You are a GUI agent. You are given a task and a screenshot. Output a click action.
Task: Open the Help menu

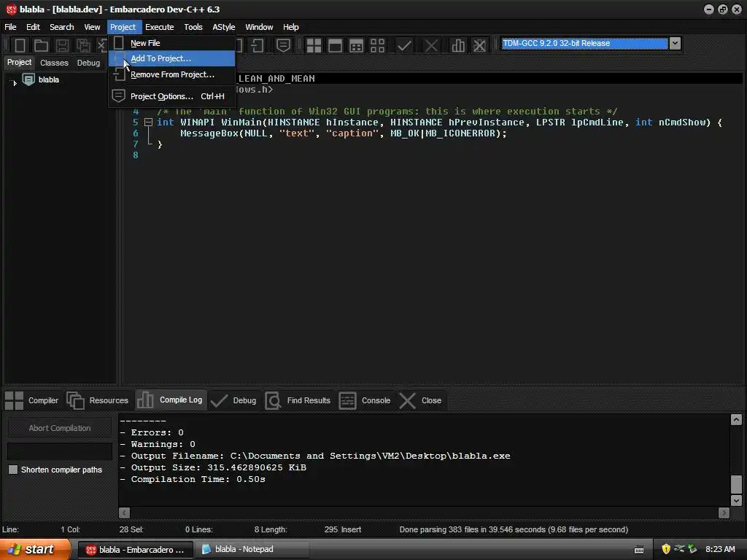290,27
